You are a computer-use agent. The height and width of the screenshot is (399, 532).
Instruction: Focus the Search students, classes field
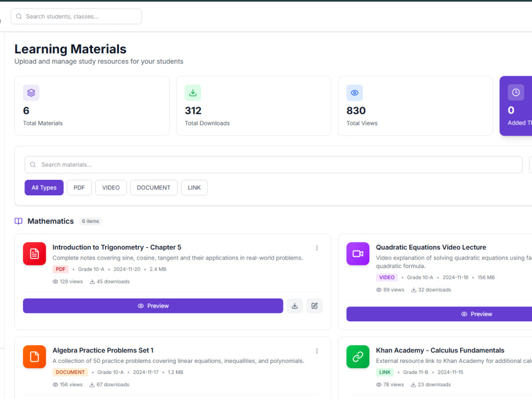click(76, 16)
